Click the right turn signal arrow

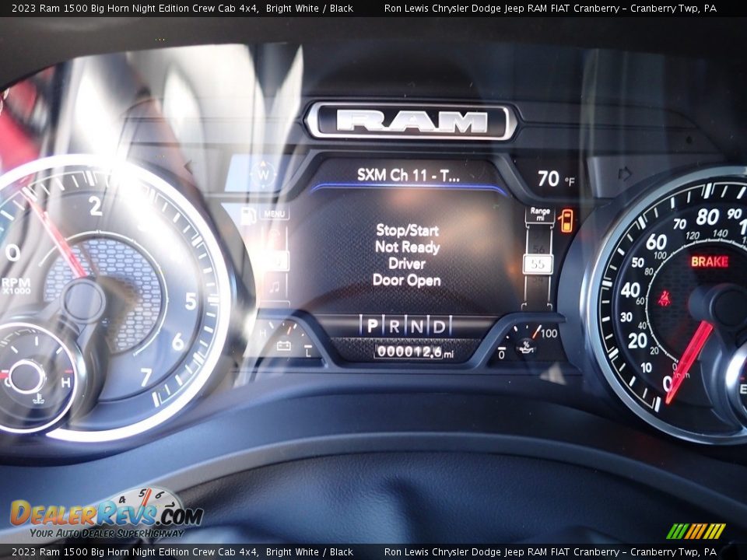[625, 173]
